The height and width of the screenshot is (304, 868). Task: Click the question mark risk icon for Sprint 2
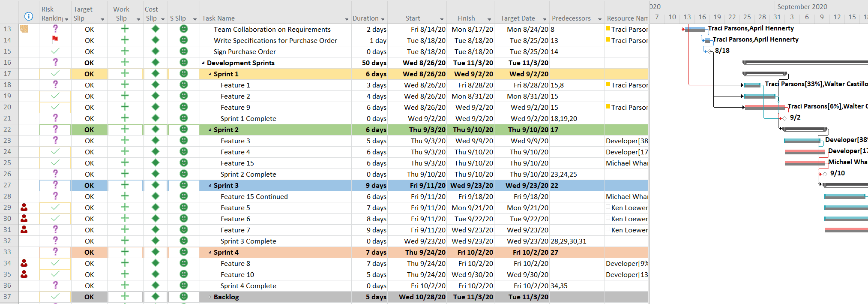pyautogui.click(x=55, y=129)
